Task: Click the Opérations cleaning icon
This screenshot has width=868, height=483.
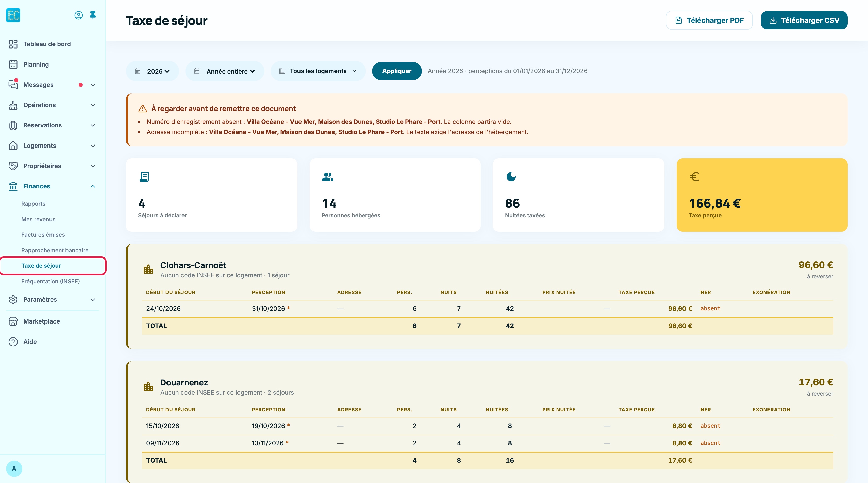Action: (x=13, y=105)
